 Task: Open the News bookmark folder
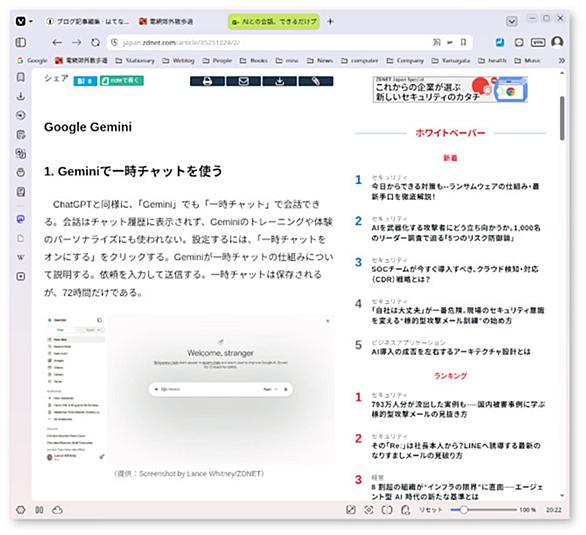pos(320,61)
